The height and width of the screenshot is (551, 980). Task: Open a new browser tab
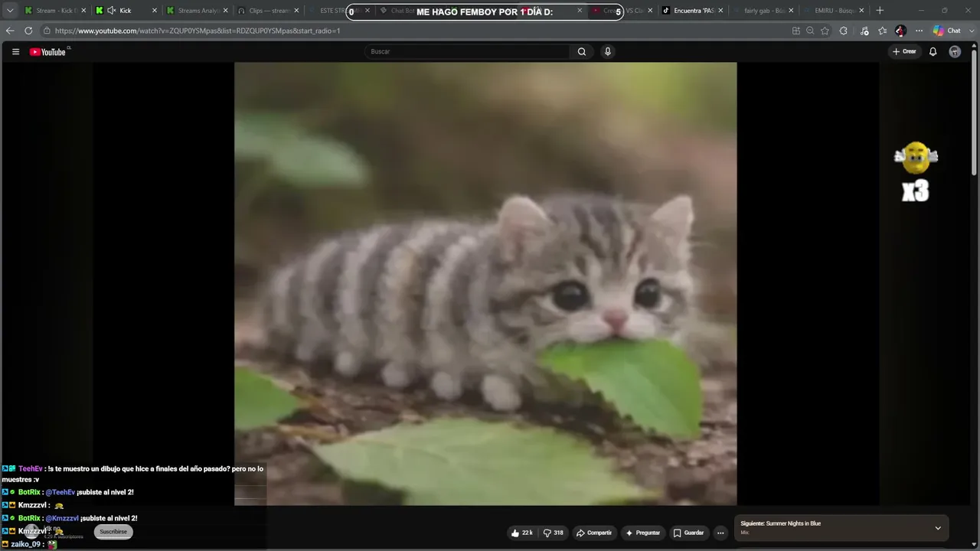(x=880, y=11)
